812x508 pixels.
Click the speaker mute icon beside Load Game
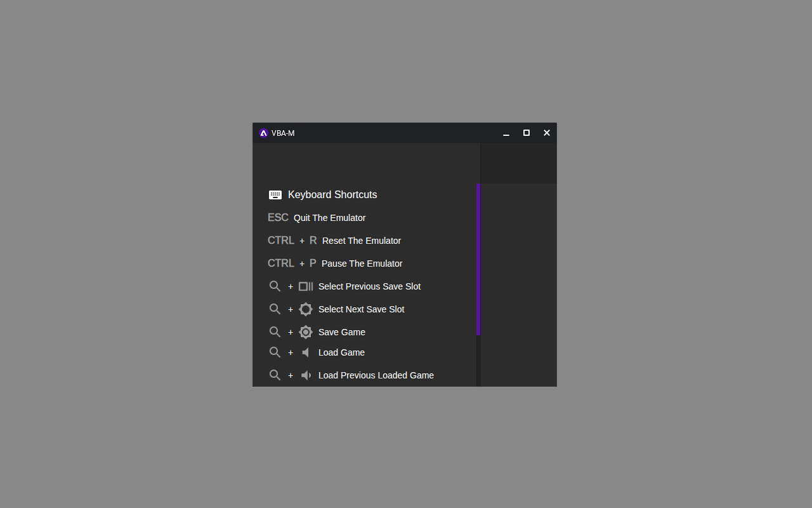pyautogui.click(x=306, y=352)
